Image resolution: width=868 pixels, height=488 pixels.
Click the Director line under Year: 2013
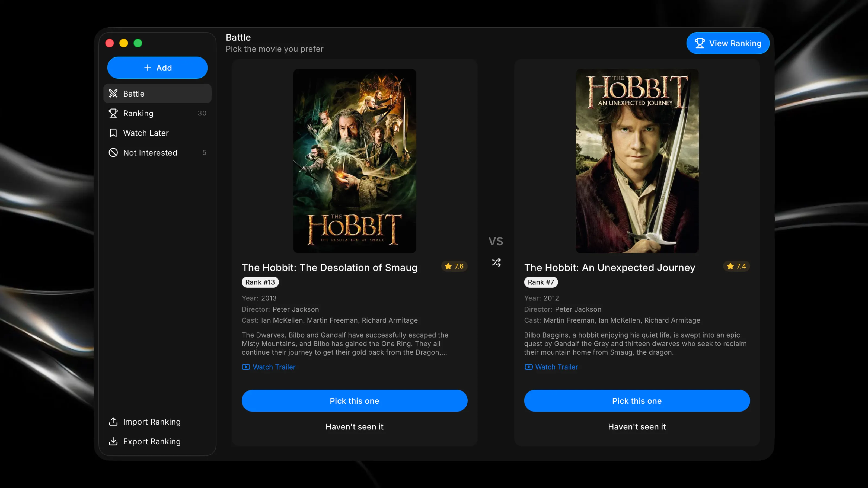pyautogui.click(x=280, y=309)
